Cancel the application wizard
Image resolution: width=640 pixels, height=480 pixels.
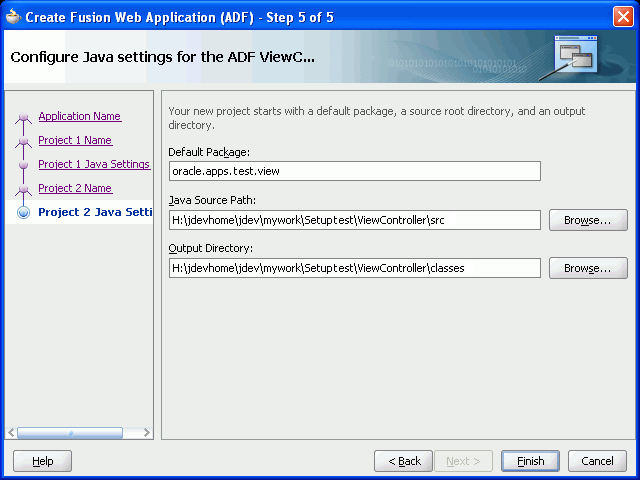pos(597,461)
